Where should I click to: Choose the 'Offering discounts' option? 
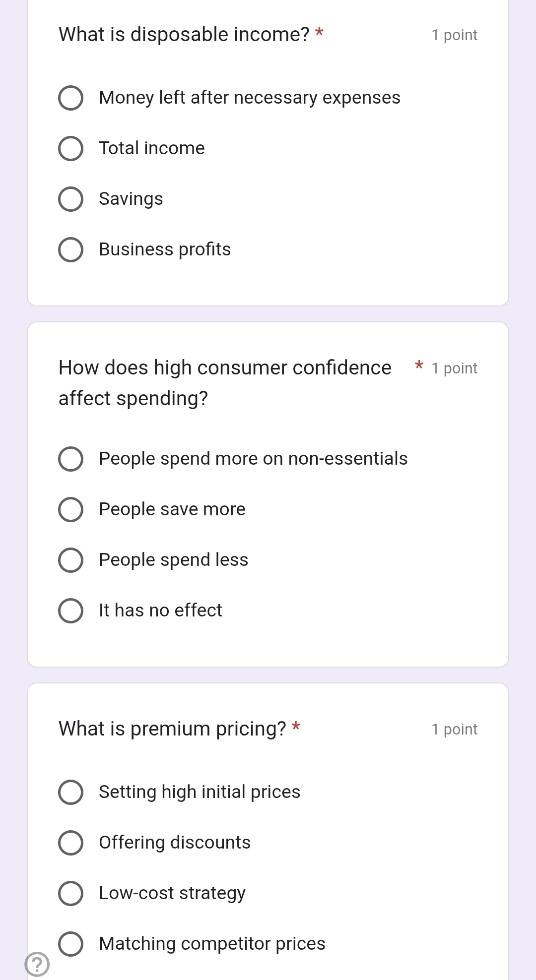[x=71, y=843]
